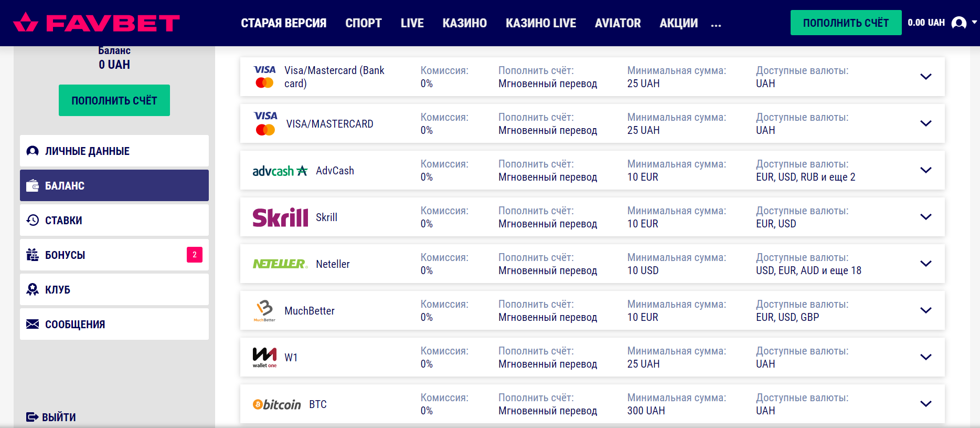Click the MuchBetter logo
Screen dimensions: 980x428
pos(264,310)
